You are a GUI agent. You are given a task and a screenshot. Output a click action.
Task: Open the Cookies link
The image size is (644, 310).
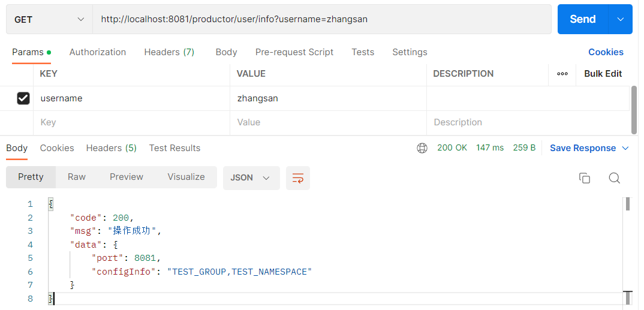click(x=606, y=52)
